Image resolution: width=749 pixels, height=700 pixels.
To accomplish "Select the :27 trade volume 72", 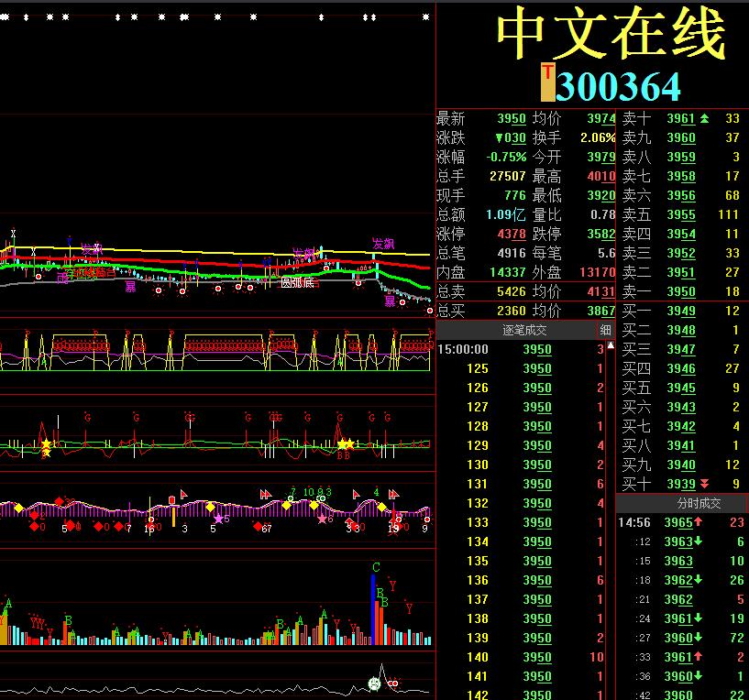I will click(x=736, y=638).
